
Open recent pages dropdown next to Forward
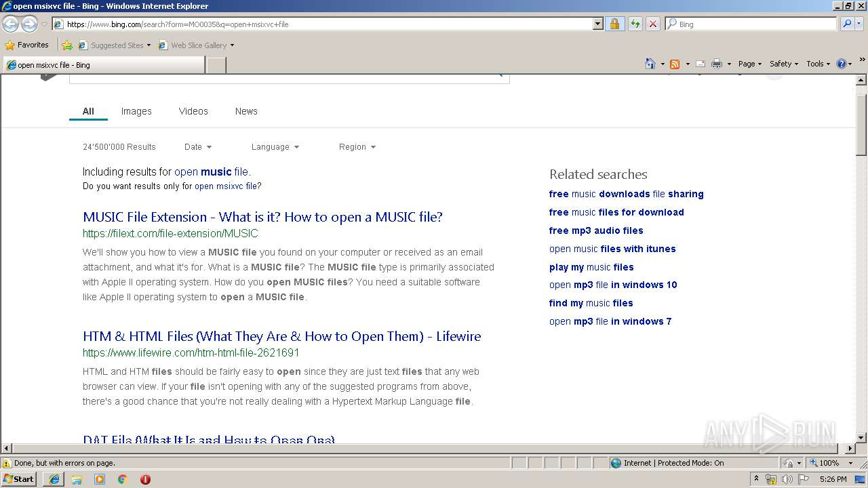[x=44, y=24]
